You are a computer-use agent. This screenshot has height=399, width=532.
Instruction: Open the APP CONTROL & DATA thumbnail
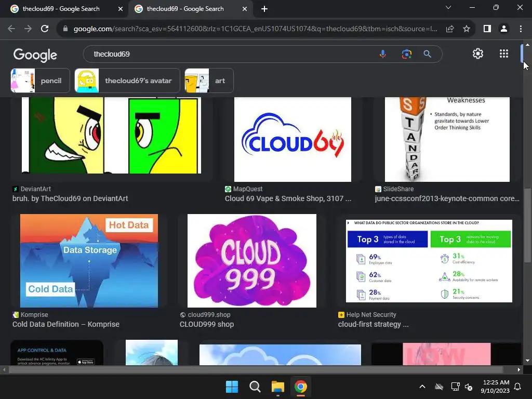[57, 353]
